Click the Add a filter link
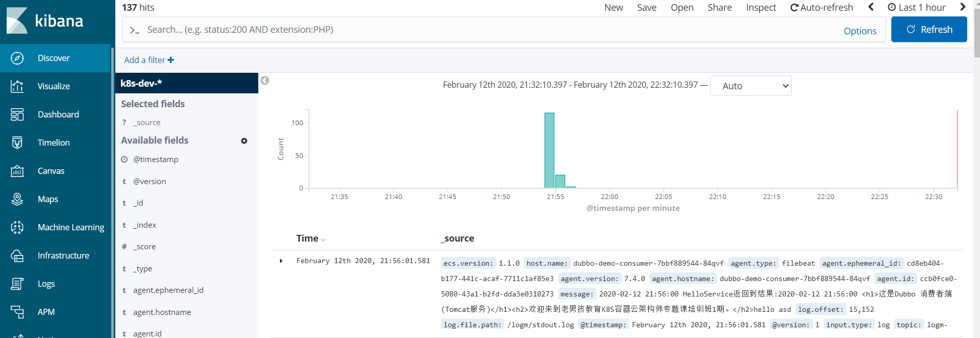Image resolution: width=980 pixels, height=338 pixels. [149, 60]
